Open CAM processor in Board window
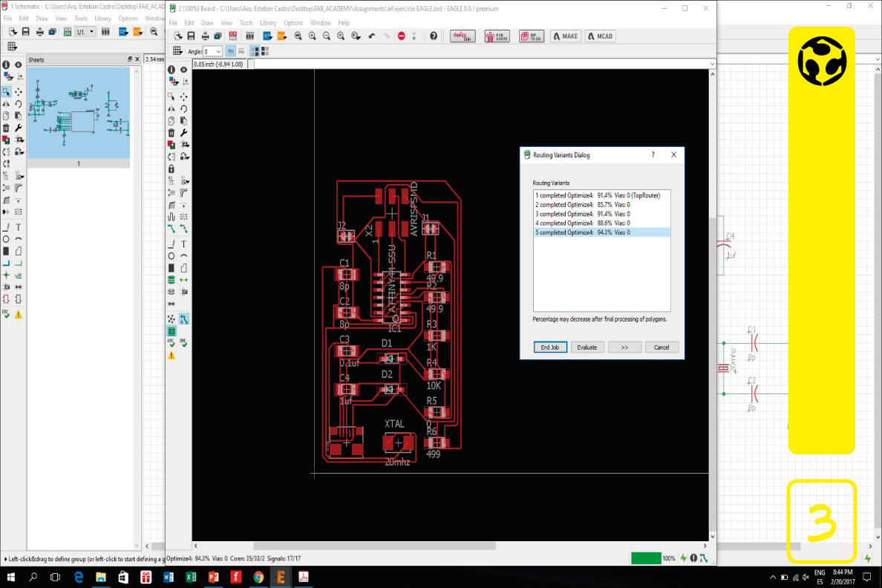Image resolution: width=882 pixels, height=588 pixels. click(218, 36)
